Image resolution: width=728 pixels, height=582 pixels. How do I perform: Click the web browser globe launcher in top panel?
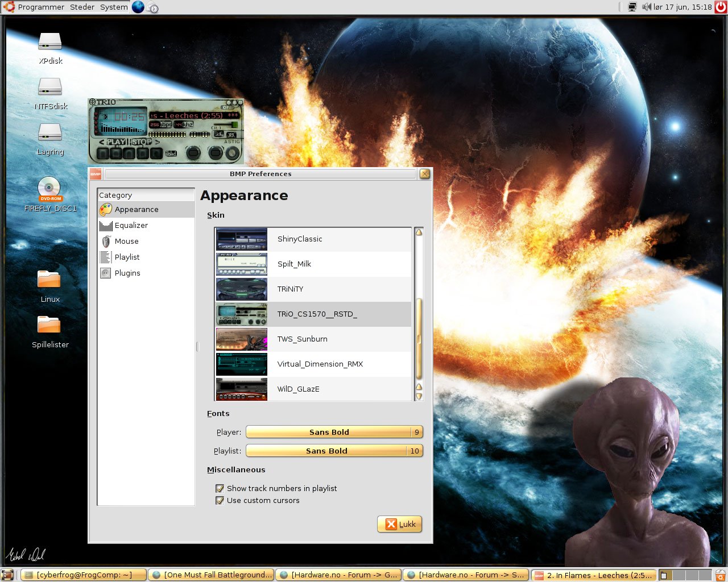point(138,7)
